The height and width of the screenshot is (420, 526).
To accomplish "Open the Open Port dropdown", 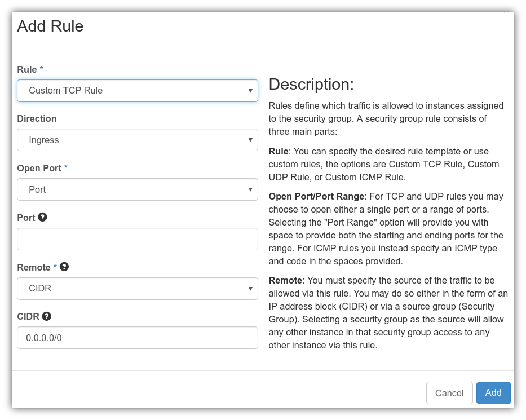I will [x=138, y=189].
